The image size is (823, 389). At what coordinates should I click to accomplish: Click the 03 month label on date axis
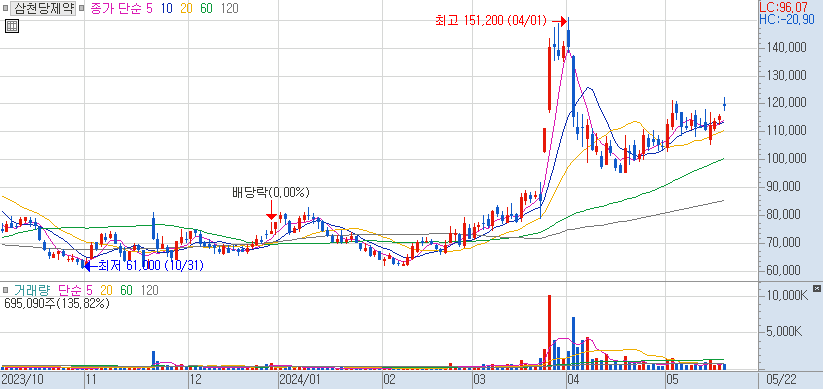pos(479,379)
